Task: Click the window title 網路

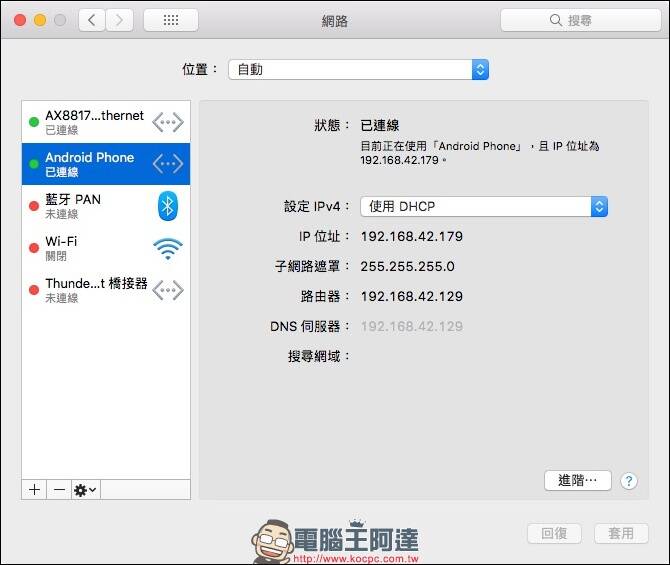Action: click(x=335, y=21)
